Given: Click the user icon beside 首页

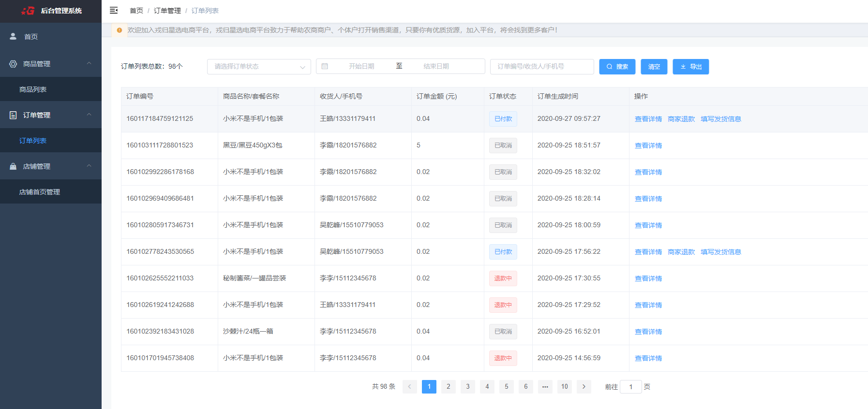Looking at the screenshot, I should click(x=13, y=36).
